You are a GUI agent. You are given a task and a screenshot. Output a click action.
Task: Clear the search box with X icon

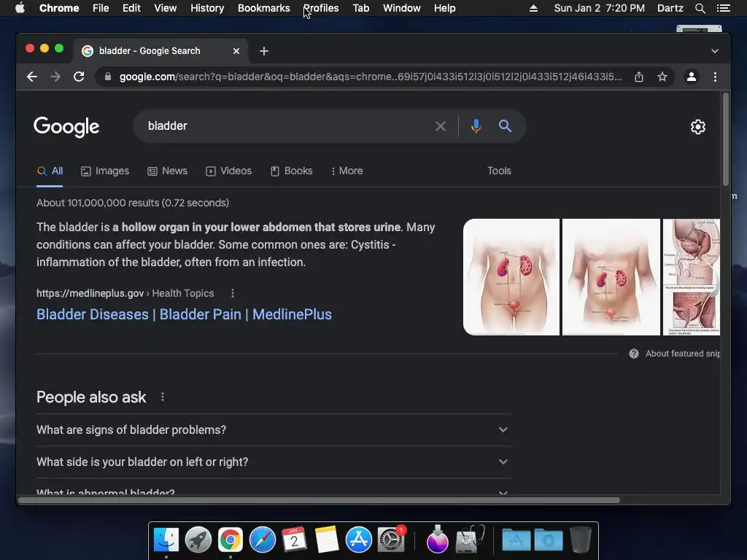tap(440, 126)
